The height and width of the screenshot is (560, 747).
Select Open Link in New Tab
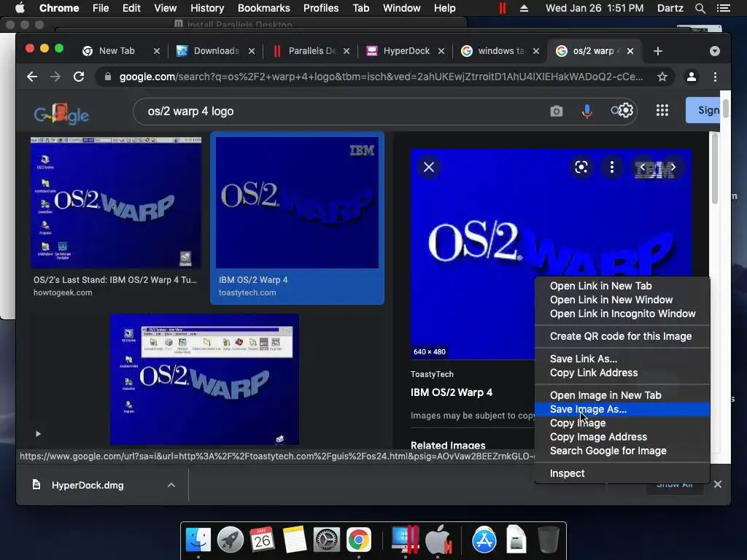click(622, 286)
